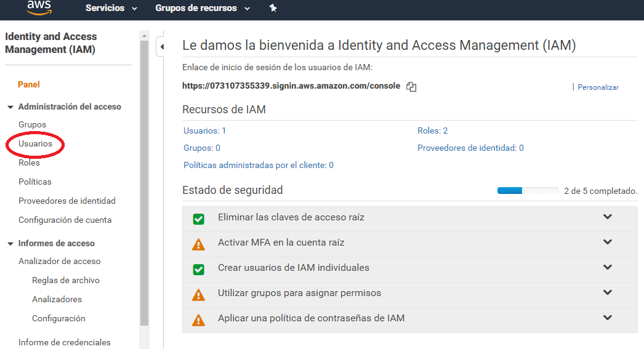644x349 pixels.
Task: Collapse Informes de acceso section
Action: [10, 244]
